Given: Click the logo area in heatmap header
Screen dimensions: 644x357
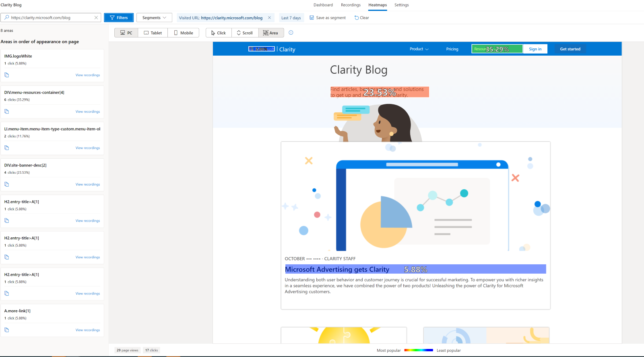Looking at the screenshot, I should 262,49.
